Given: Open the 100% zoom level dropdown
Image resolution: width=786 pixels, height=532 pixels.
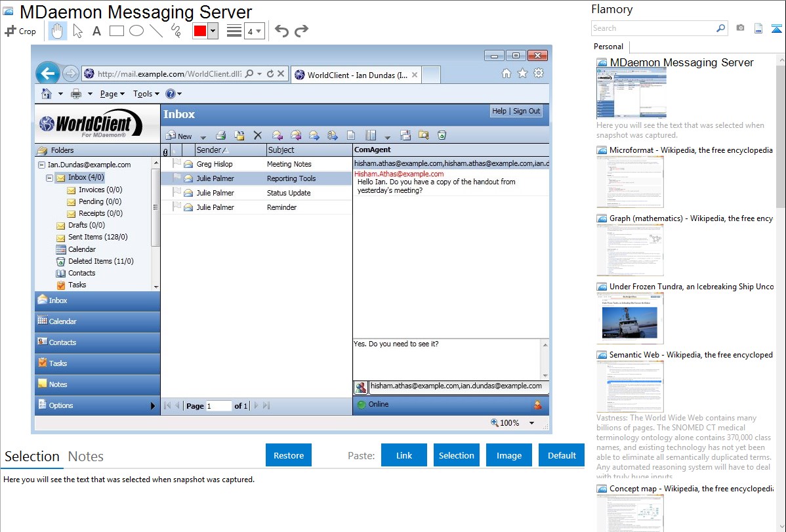Looking at the screenshot, I should point(531,423).
